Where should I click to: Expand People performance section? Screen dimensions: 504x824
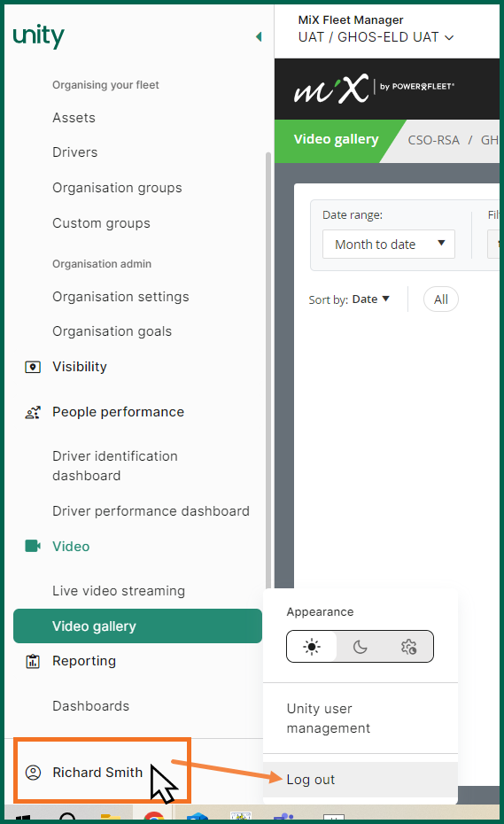point(118,412)
